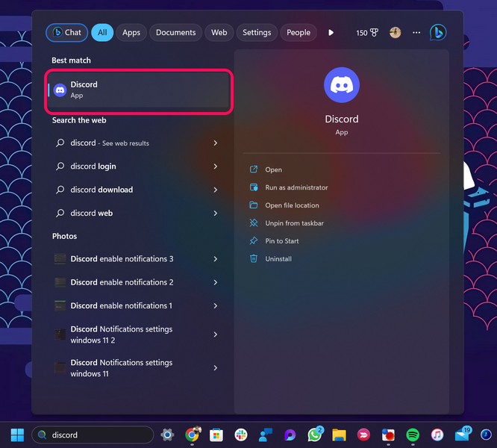
Task: Open Spotify from the taskbar
Action: click(413, 435)
